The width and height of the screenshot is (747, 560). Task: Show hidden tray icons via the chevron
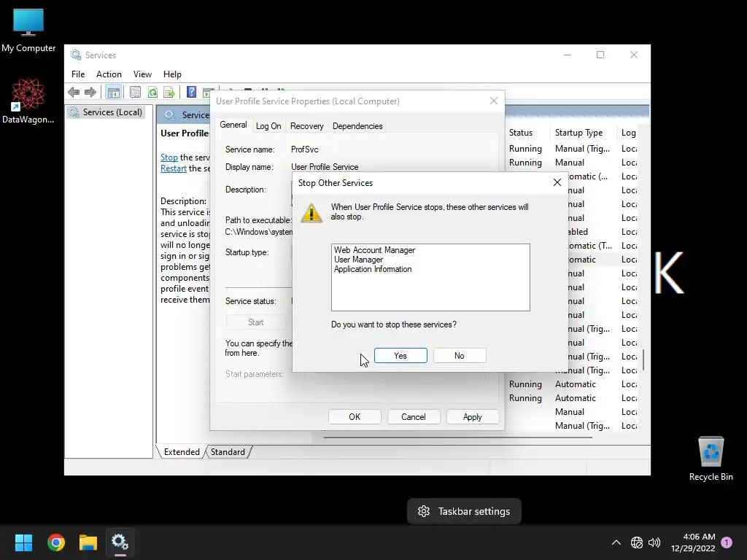[x=616, y=542]
